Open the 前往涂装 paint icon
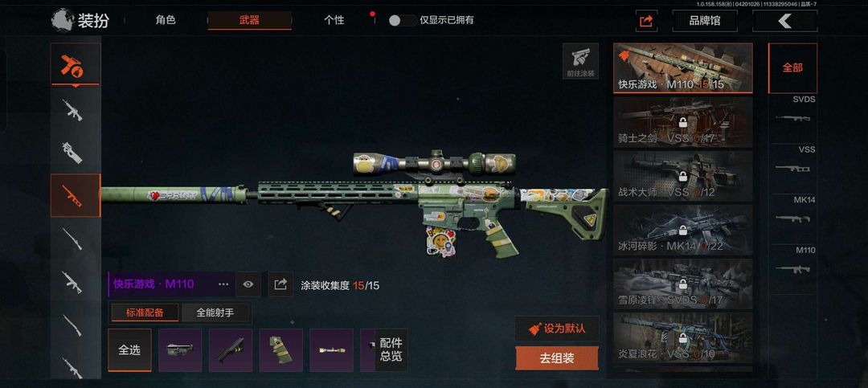The width and height of the screenshot is (868, 388). point(580,61)
